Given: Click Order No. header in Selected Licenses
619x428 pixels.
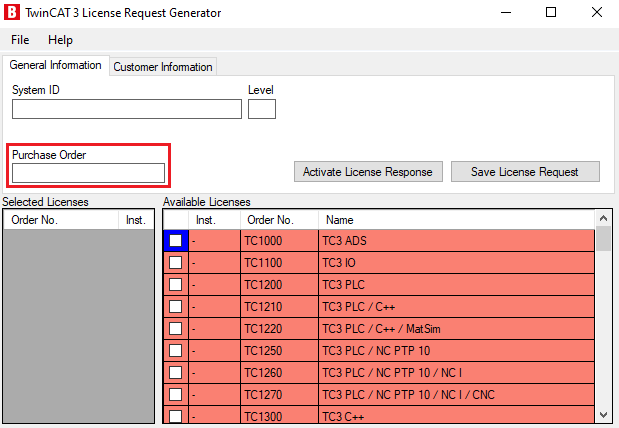Looking at the screenshot, I should click(61, 220).
